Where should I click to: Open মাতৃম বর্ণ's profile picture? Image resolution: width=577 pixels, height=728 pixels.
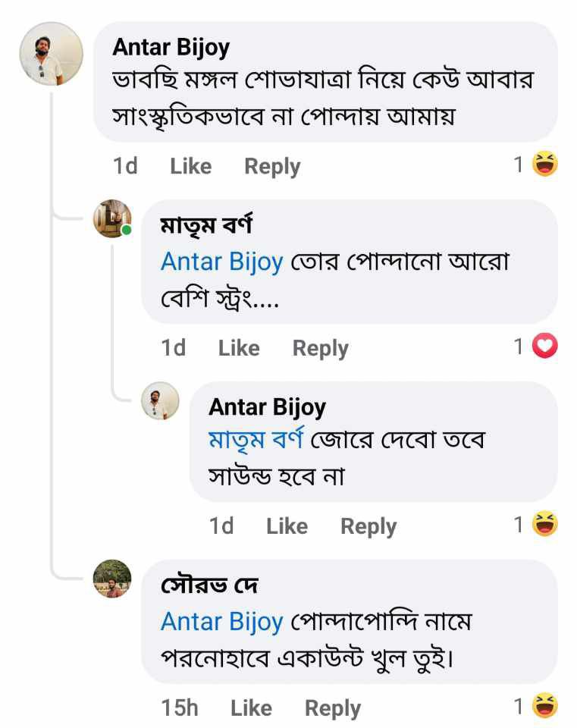pyautogui.click(x=112, y=219)
